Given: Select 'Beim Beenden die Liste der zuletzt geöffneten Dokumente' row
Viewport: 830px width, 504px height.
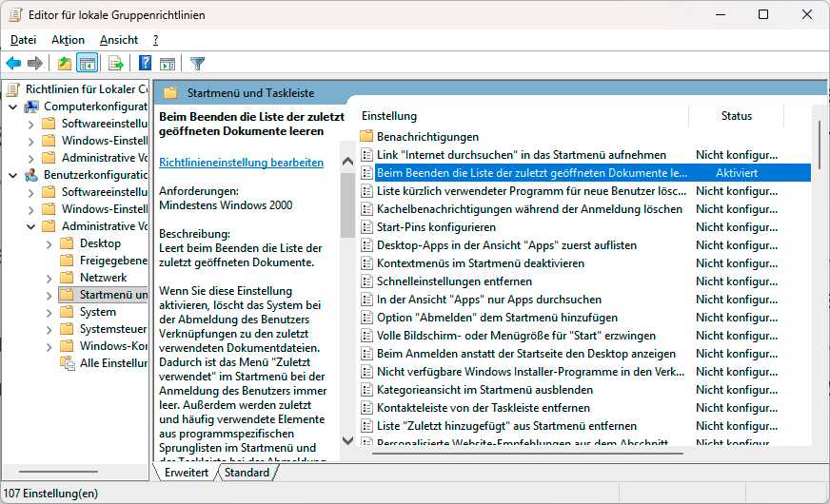Looking at the screenshot, I should [x=585, y=173].
